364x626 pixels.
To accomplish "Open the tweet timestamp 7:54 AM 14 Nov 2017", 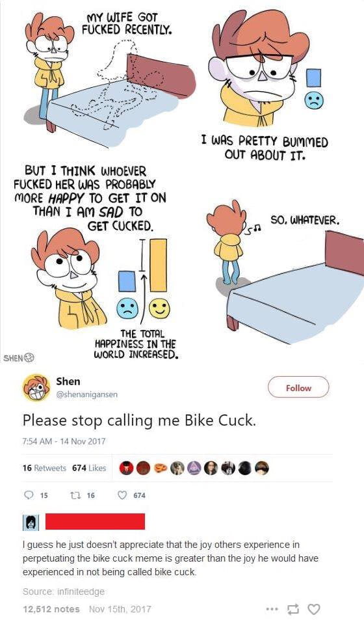I will click(x=64, y=442).
